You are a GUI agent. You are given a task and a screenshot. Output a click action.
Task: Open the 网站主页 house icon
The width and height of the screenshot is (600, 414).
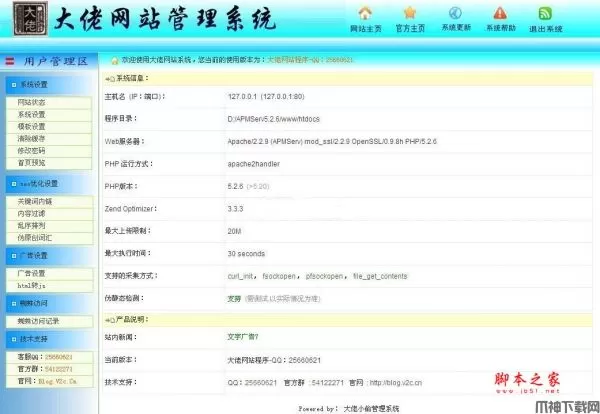(x=365, y=13)
